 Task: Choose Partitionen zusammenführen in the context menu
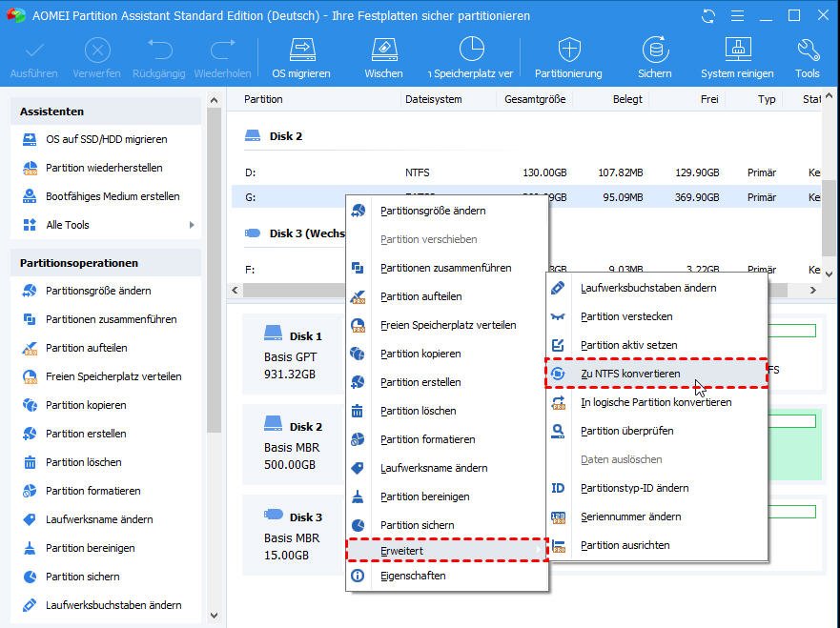445,268
